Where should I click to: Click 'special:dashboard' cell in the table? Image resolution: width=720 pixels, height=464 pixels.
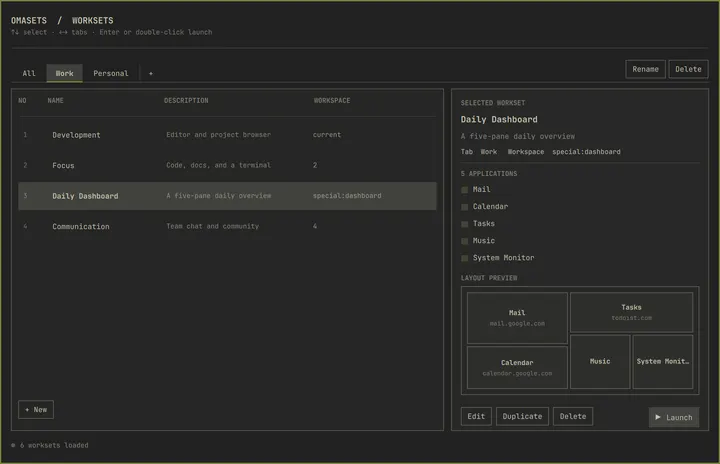pyautogui.click(x=347, y=196)
